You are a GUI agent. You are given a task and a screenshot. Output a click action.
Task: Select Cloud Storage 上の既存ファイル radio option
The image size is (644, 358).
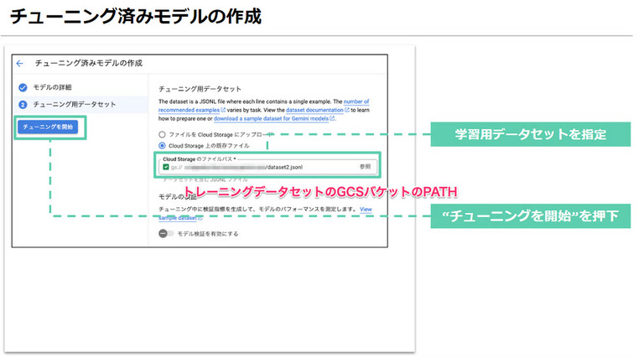pos(162,146)
